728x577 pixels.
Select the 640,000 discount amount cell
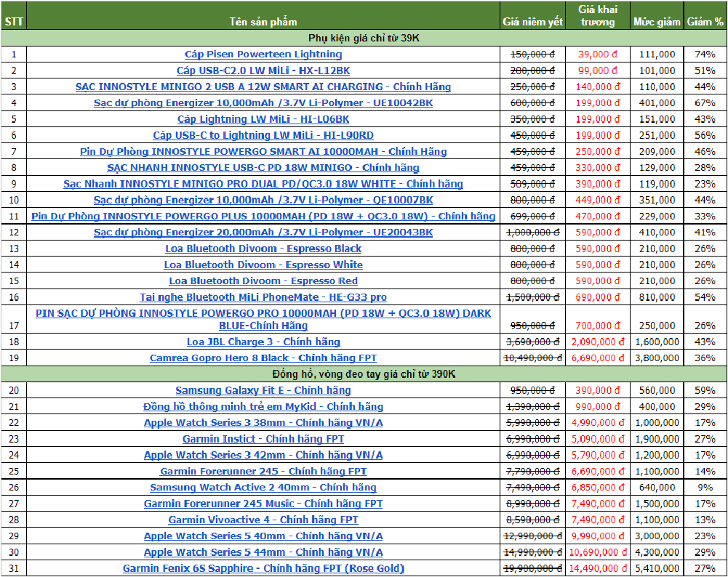[657, 488]
